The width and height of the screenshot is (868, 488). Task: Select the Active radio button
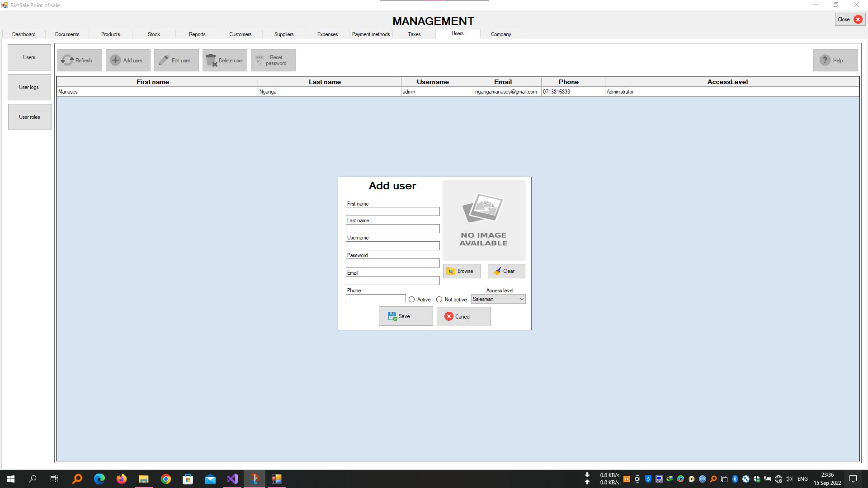point(412,300)
